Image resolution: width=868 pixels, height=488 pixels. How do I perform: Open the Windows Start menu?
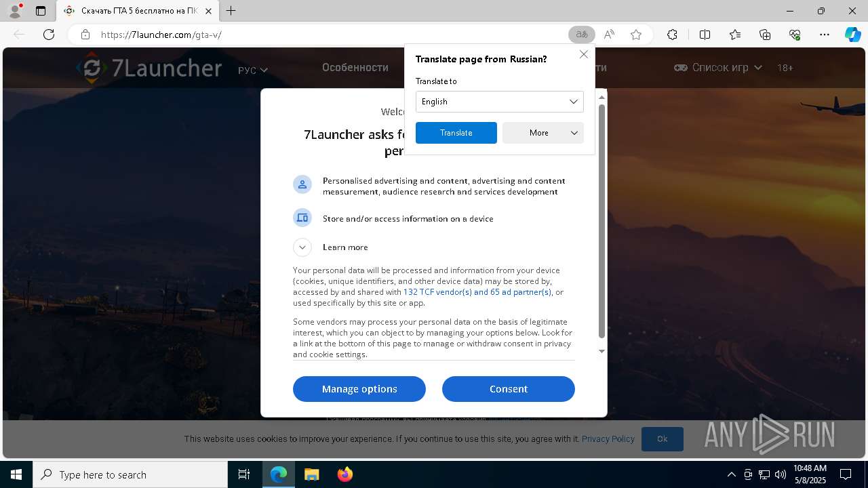coord(16,474)
